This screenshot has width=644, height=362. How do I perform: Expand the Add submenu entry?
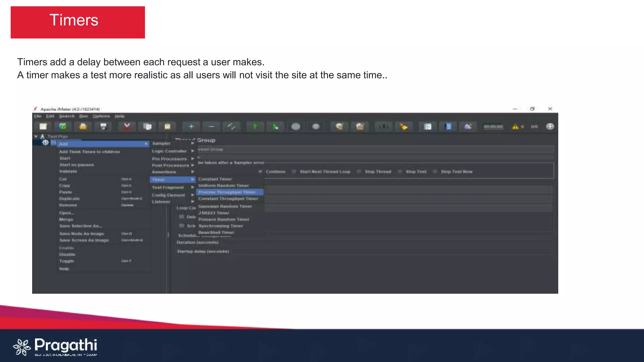click(103, 144)
